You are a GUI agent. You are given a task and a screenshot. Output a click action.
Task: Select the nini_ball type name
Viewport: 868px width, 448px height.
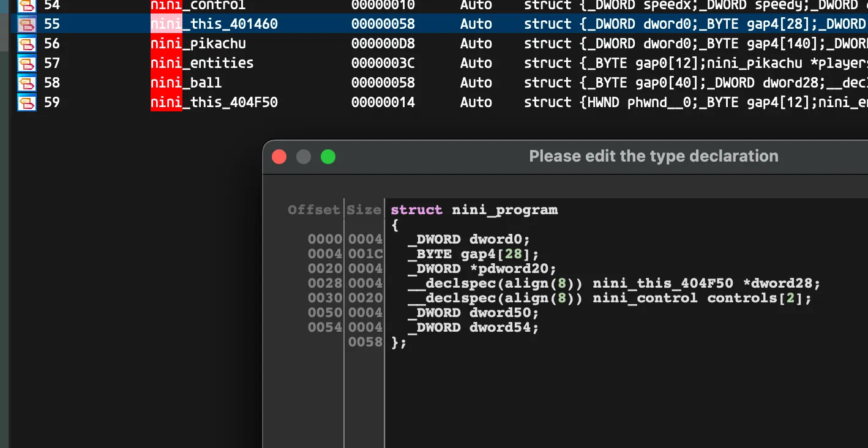pyautogui.click(x=186, y=83)
